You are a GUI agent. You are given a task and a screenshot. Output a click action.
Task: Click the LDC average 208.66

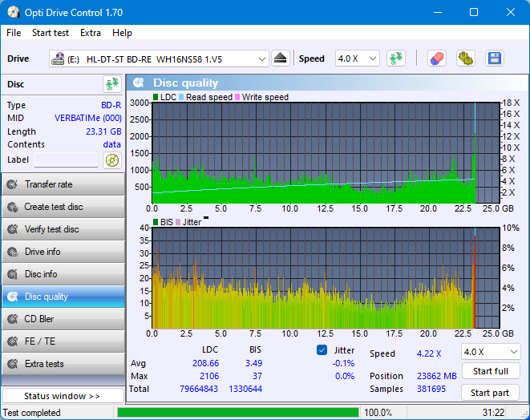tap(205, 363)
